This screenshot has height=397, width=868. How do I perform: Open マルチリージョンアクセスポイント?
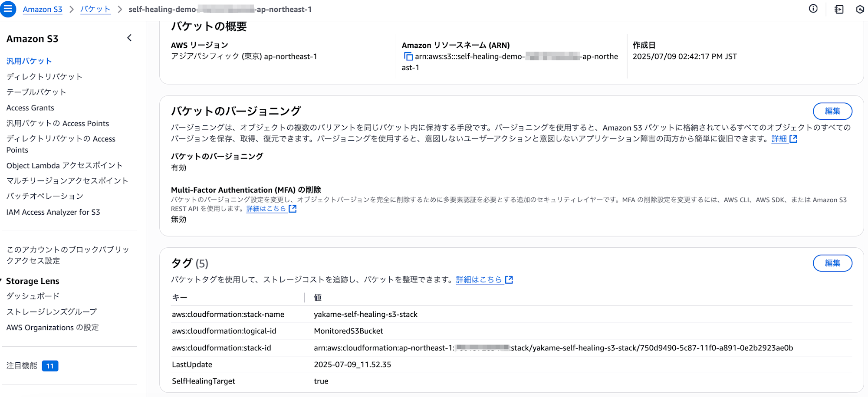point(67,181)
